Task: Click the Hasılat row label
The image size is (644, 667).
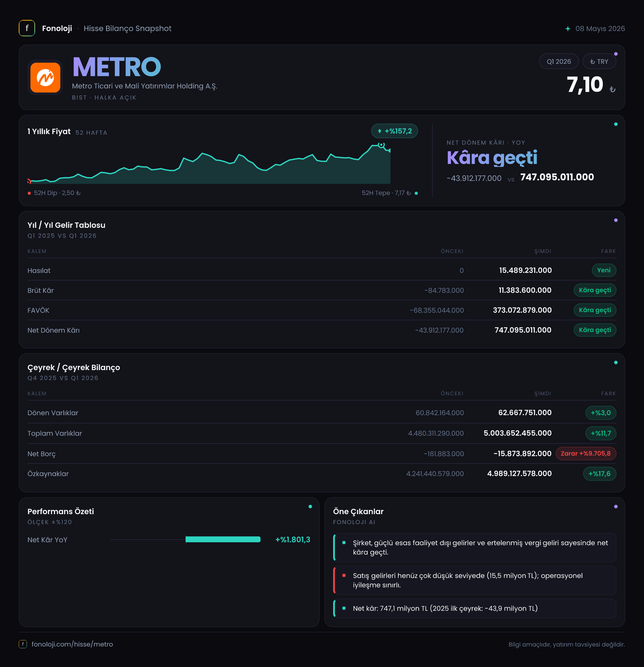Action: click(x=39, y=271)
